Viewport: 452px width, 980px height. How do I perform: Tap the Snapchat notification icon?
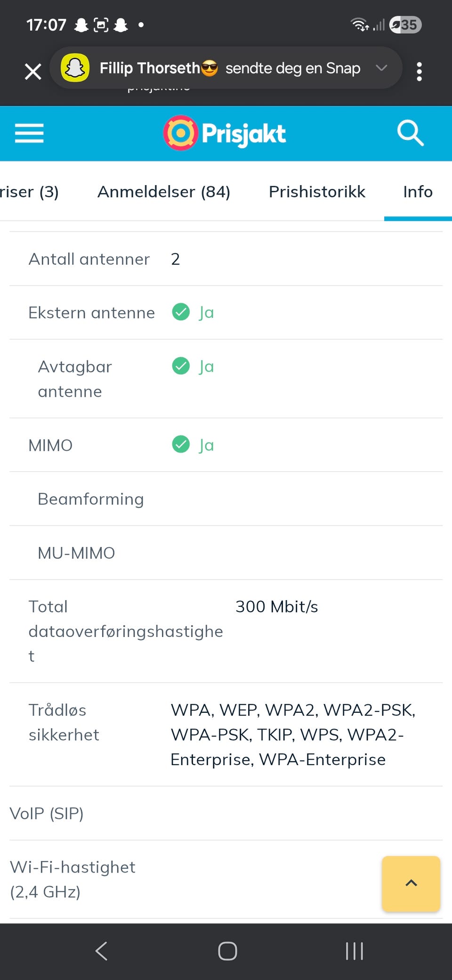[x=75, y=68]
